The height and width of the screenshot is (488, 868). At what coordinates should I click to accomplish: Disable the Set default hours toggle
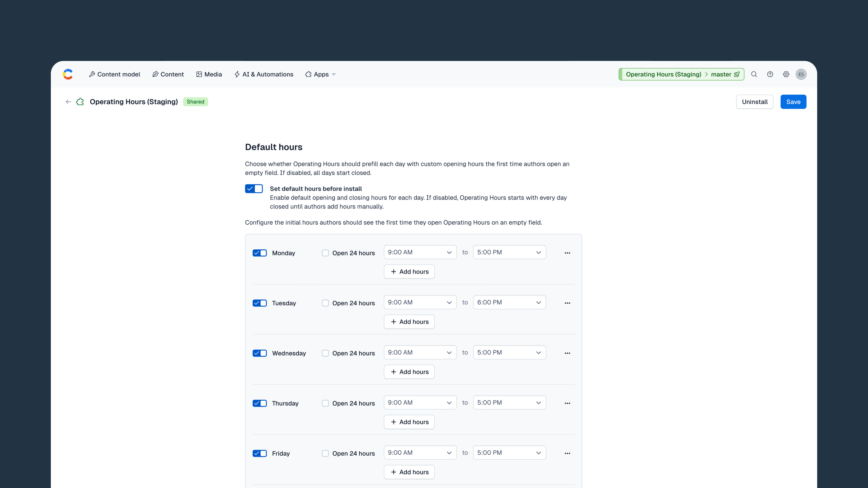(254, 188)
